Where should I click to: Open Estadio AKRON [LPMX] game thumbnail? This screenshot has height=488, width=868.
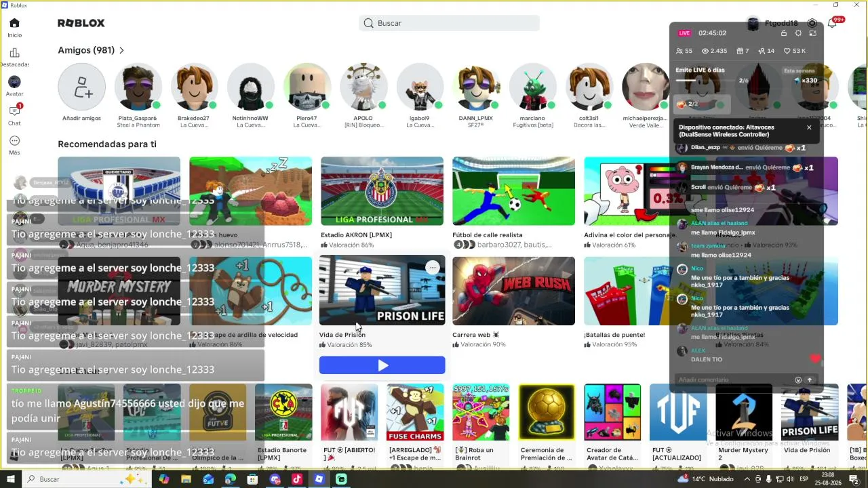(x=382, y=191)
